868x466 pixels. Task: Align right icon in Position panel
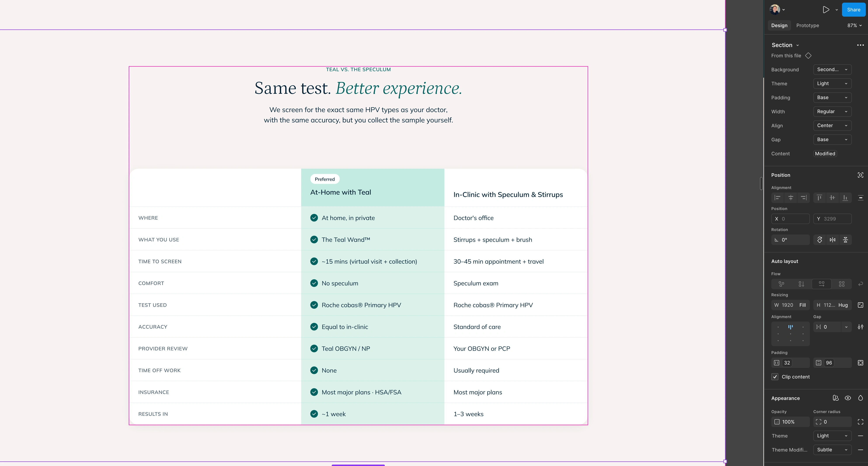tap(803, 198)
